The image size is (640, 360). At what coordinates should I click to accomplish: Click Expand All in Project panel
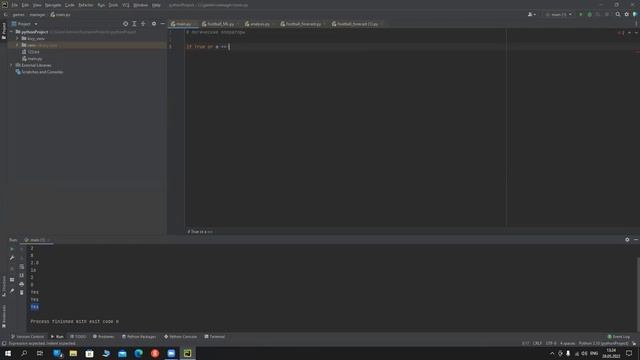click(x=134, y=24)
